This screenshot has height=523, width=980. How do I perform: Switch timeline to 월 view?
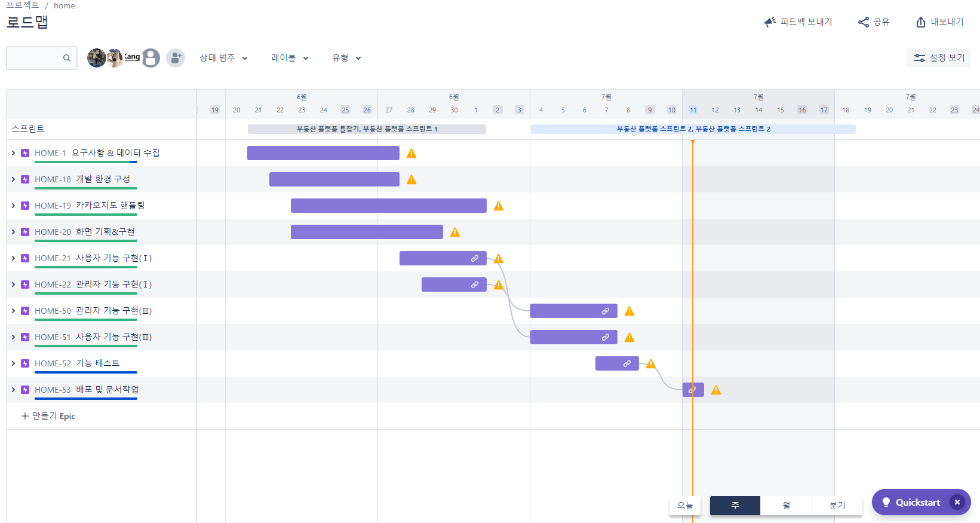point(786,506)
